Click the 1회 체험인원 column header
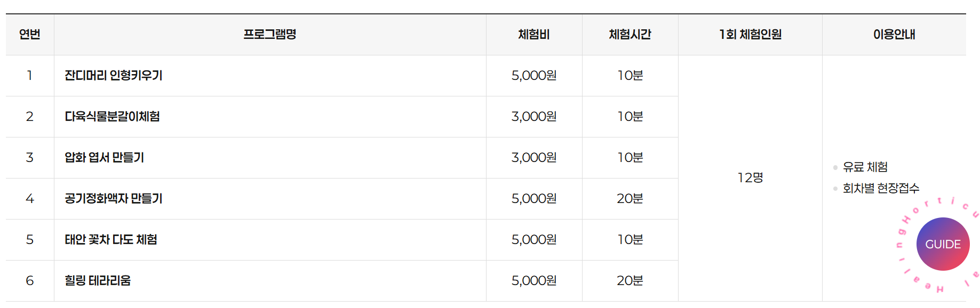Viewport: 980px width, 308px height. [x=750, y=35]
